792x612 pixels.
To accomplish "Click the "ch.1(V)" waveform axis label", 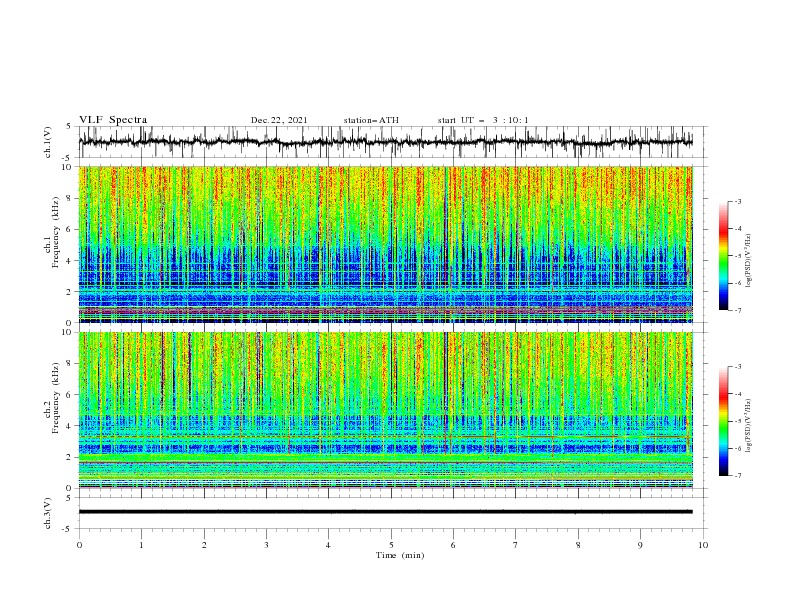I will tap(48, 142).
